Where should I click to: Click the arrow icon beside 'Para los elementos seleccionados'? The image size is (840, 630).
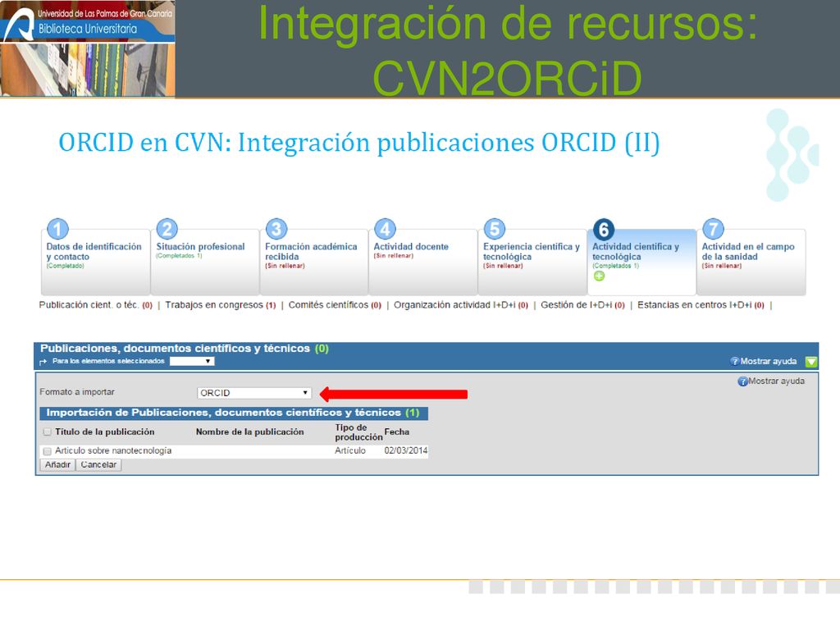point(43,362)
